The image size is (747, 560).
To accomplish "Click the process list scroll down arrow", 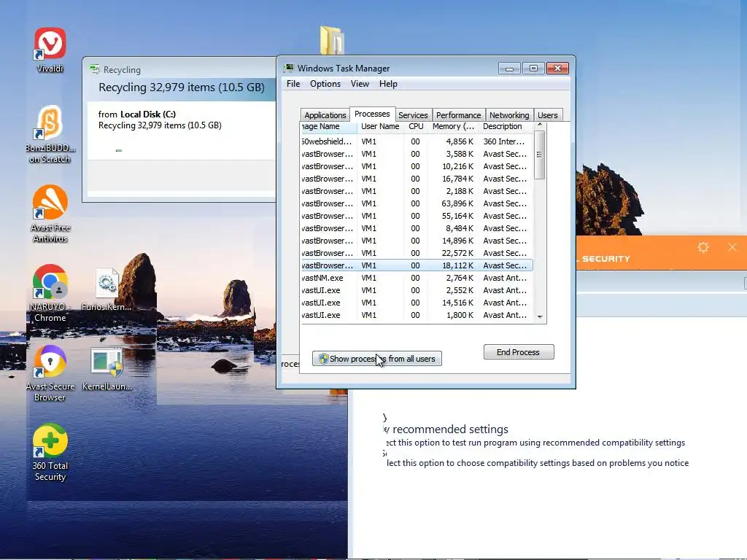I will [540, 316].
